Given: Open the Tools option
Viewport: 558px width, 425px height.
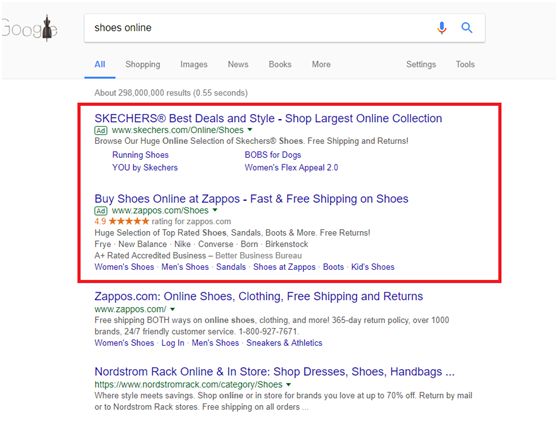Looking at the screenshot, I should pyautogui.click(x=465, y=64).
